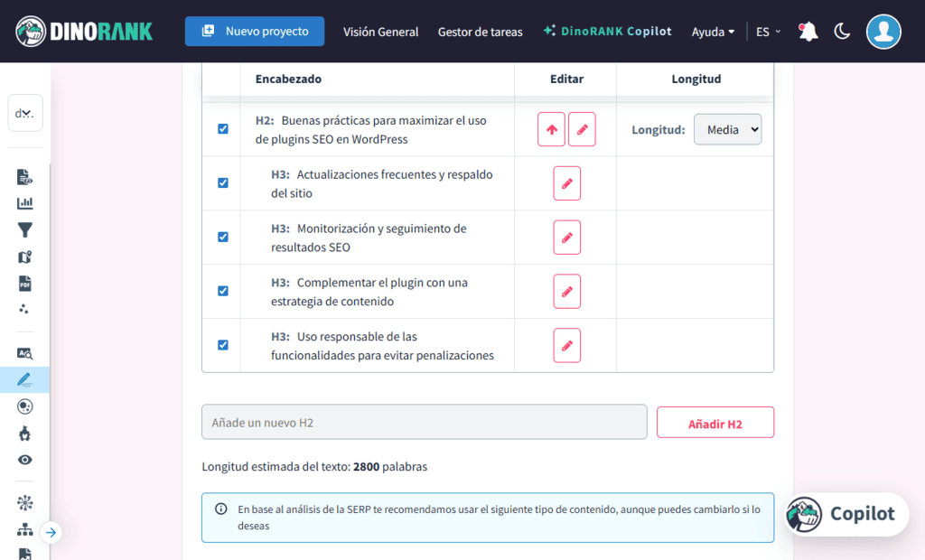This screenshot has height=560, width=925.
Task: Uncheck the H2 Buenas prácticas heading
Action: point(221,129)
